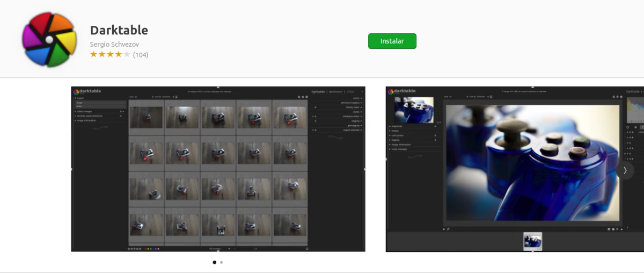Select the first carousel page dot
Image resolution: width=644 pixels, height=273 pixels.
coord(214,262)
